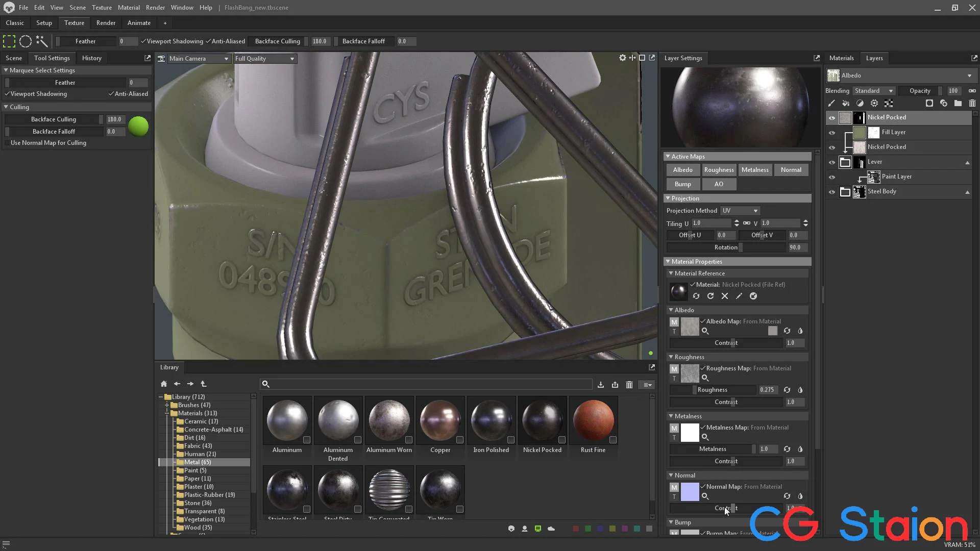Add an adjustment layer in the Layers toolbar
This screenshot has height=551, width=980.
click(x=860, y=103)
